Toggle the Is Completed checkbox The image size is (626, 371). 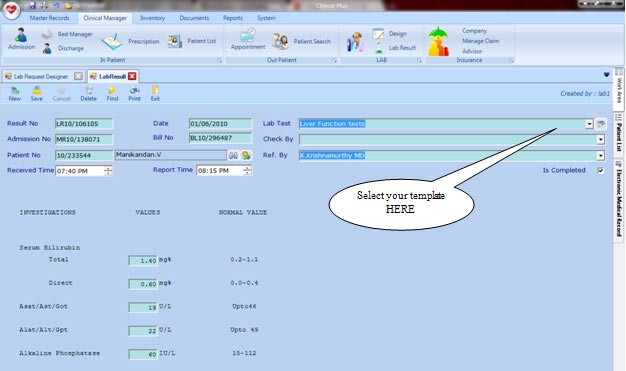pos(600,170)
